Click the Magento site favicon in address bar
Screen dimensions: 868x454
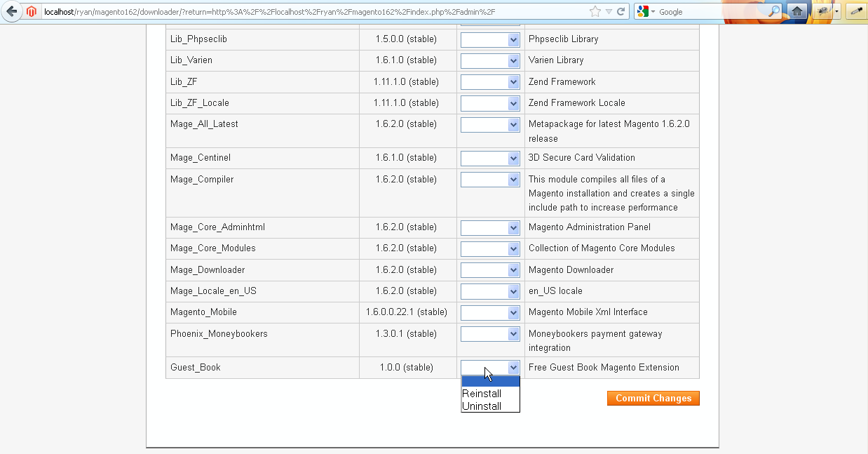[32, 12]
